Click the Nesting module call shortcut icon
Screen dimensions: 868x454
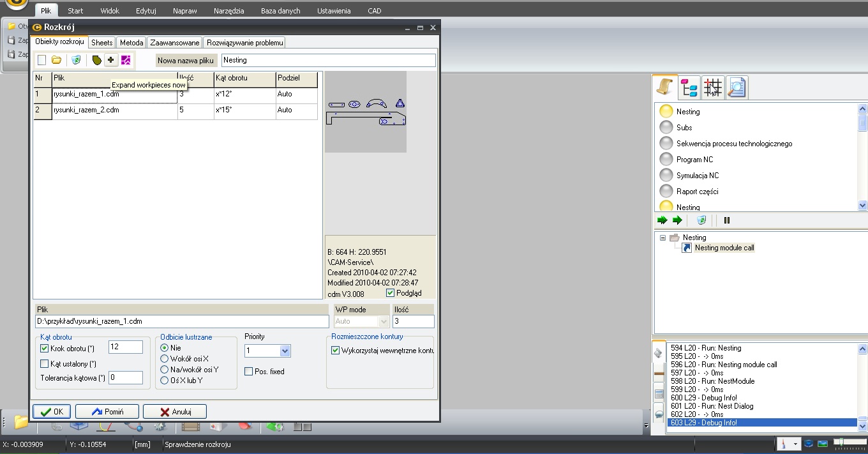(x=687, y=248)
